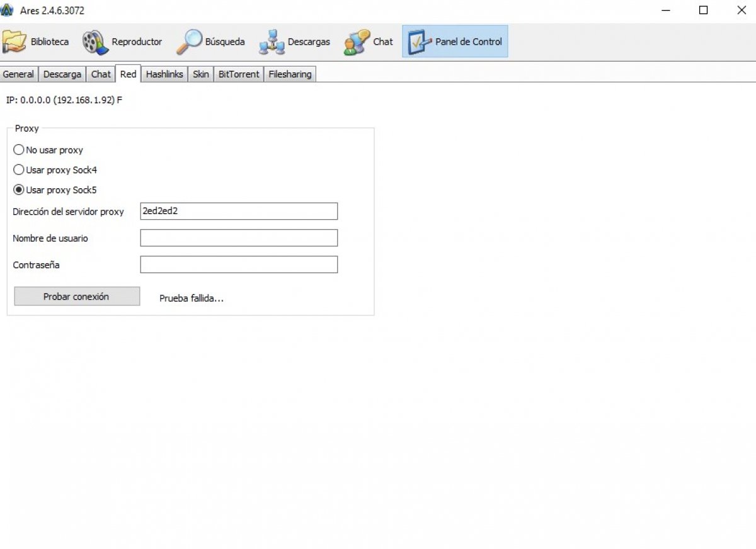Select the Usar proxy Sock5 option

click(55, 190)
